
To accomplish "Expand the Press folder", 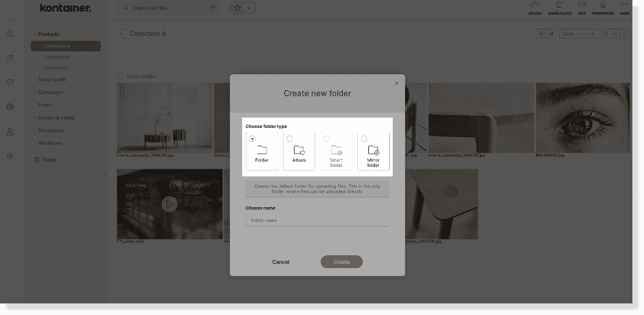I will (35, 105).
